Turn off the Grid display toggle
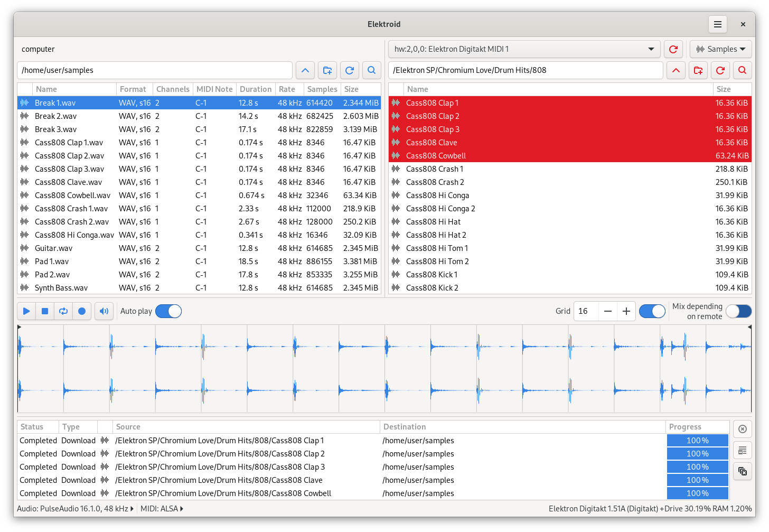This screenshot has height=532, width=769. 652,311
